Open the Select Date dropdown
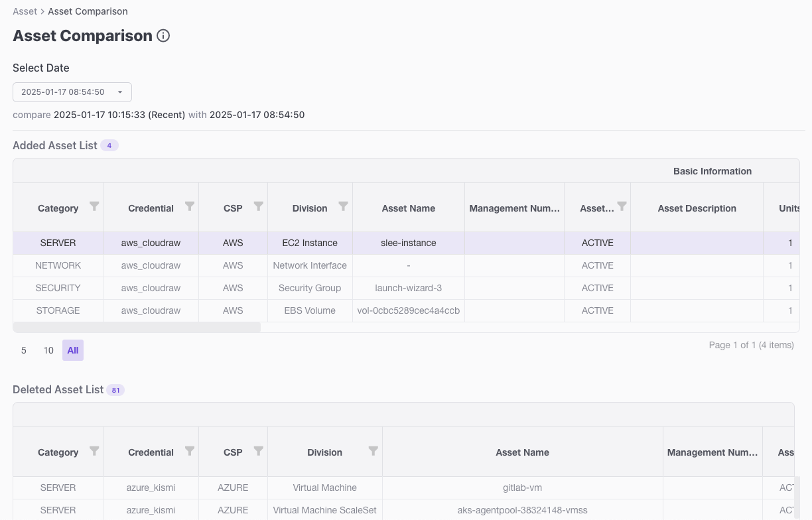812x520 pixels. 72,92
